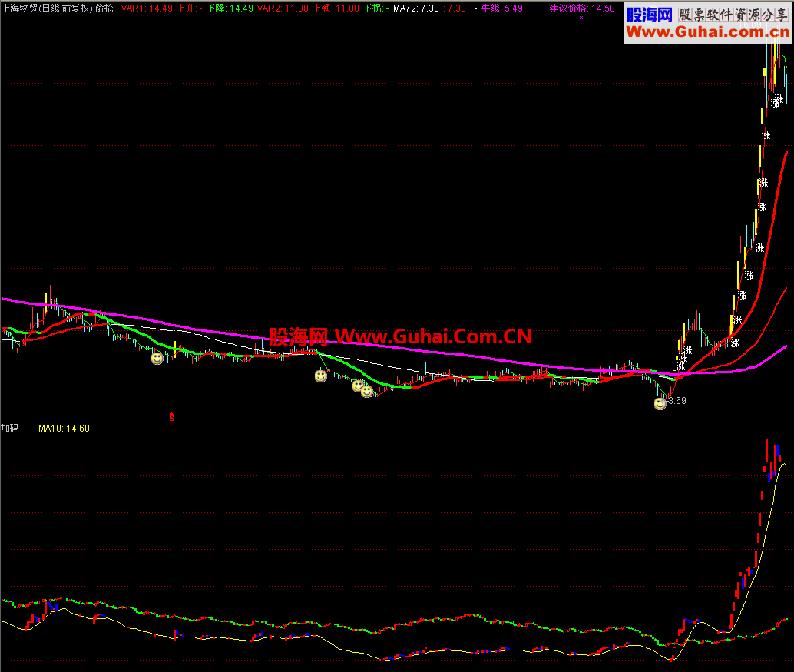Click the VAR1: 14.49 indicator readout
794x672 pixels.
tap(147, 8)
